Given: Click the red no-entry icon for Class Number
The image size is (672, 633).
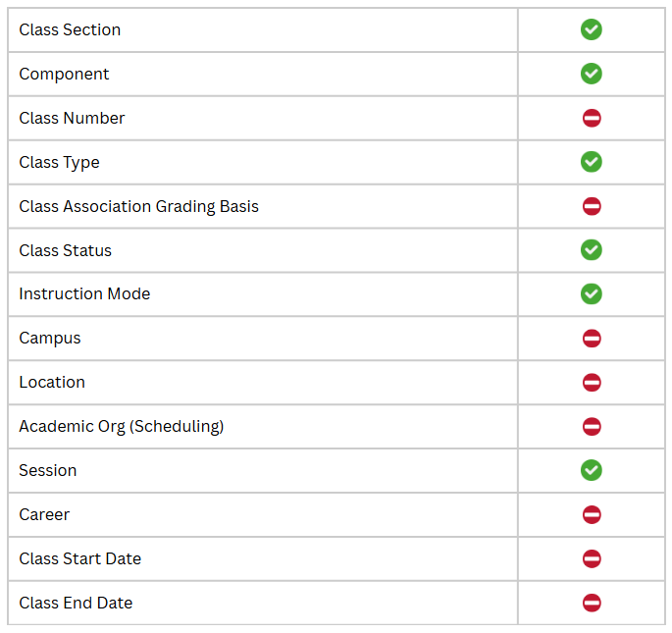Looking at the screenshot, I should point(592,118).
